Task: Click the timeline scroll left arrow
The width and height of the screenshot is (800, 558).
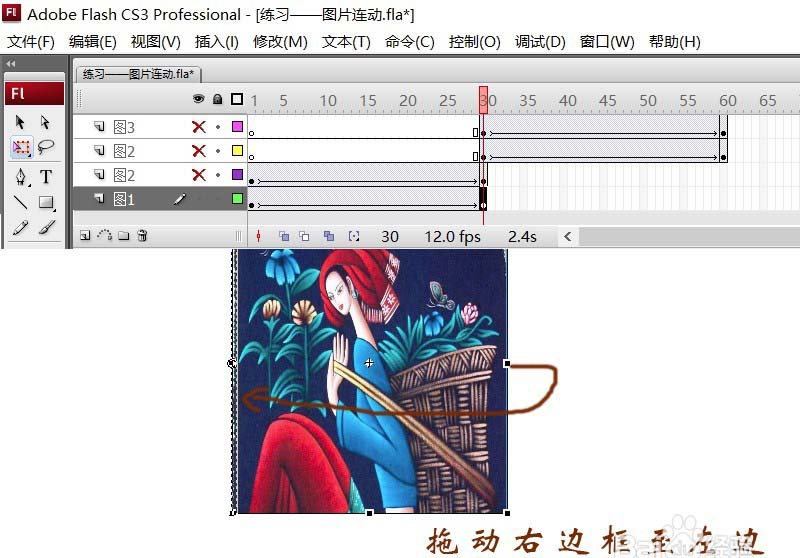Action: [567, 236]
